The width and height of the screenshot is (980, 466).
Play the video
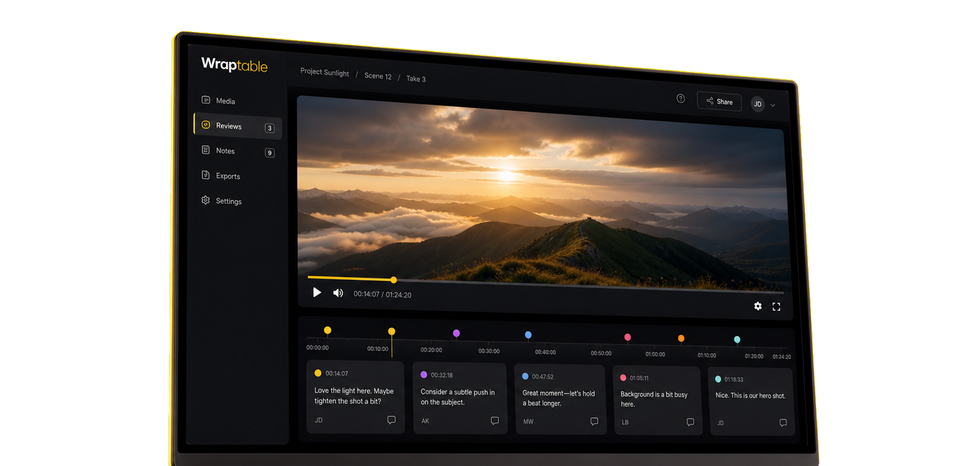pyautogui.click(x=317, y=292)
